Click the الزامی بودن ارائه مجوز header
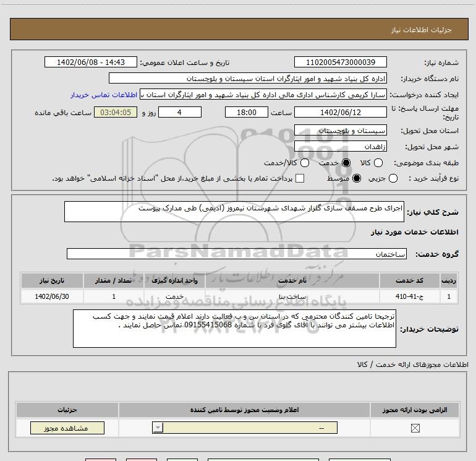The width and height of the screenshot is (476, 461). (x=415, y=410)
